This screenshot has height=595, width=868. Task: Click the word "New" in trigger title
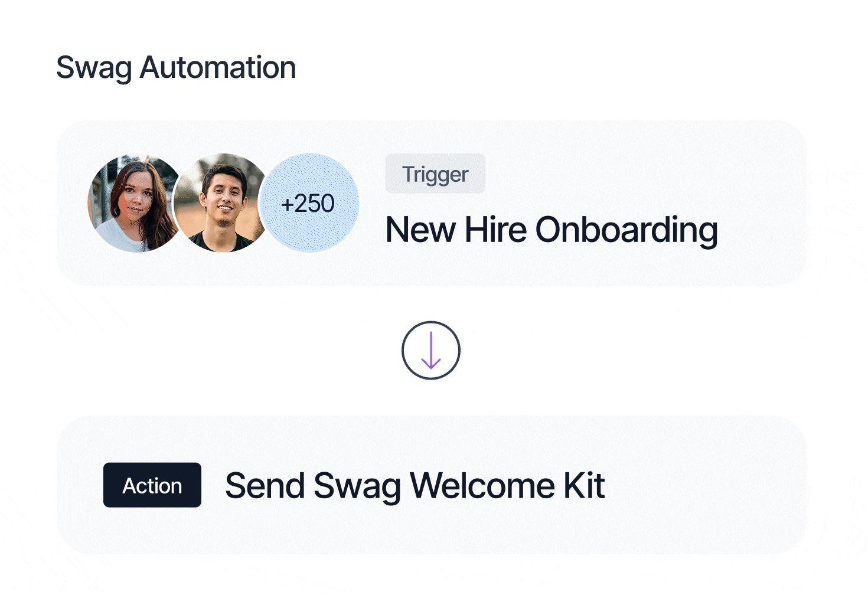420,229
